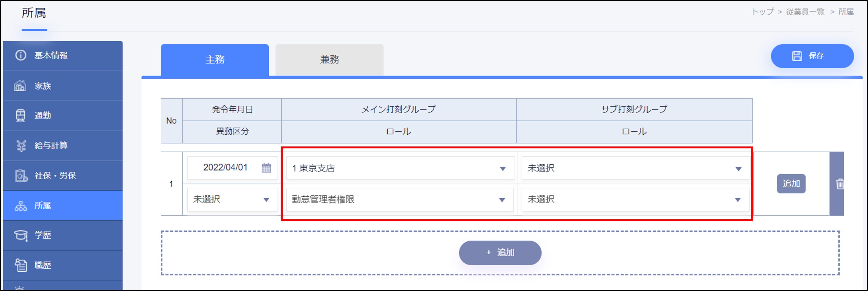Switch to the 兼務 tab
The height and width of the screenshot is (291, 868).
coord(329,60)
